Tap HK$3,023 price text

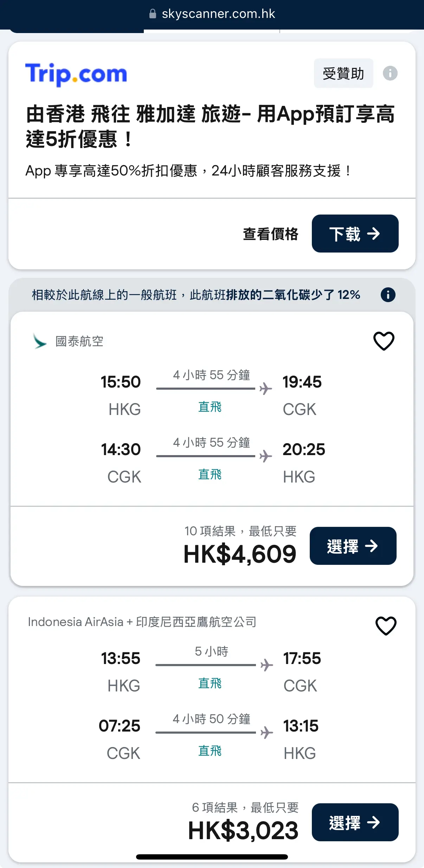tap(243, 831)
